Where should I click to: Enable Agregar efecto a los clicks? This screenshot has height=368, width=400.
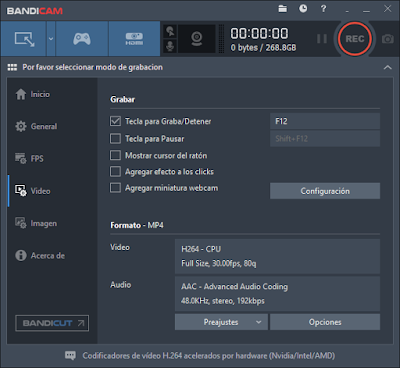pos(115,171)
